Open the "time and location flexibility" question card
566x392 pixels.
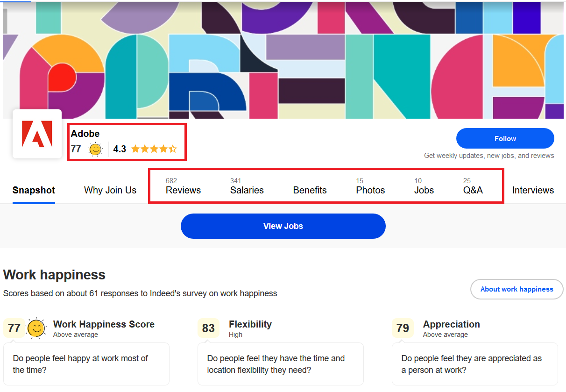coord(281,364)
